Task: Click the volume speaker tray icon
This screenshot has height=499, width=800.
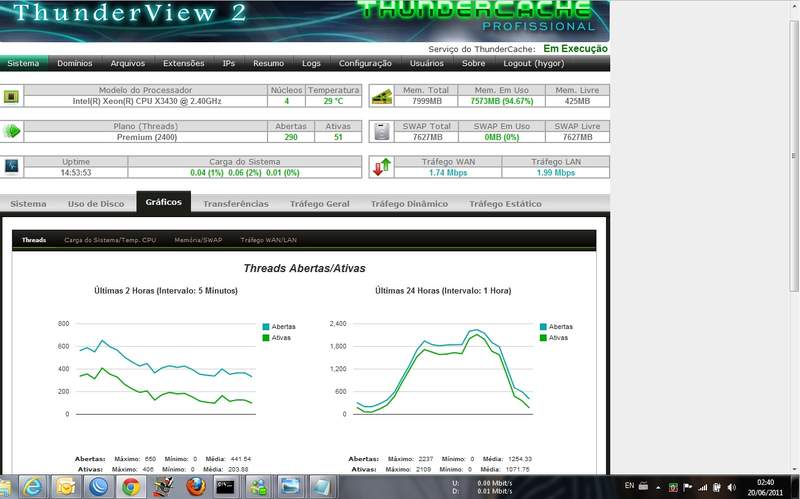Action: (732, 487)
